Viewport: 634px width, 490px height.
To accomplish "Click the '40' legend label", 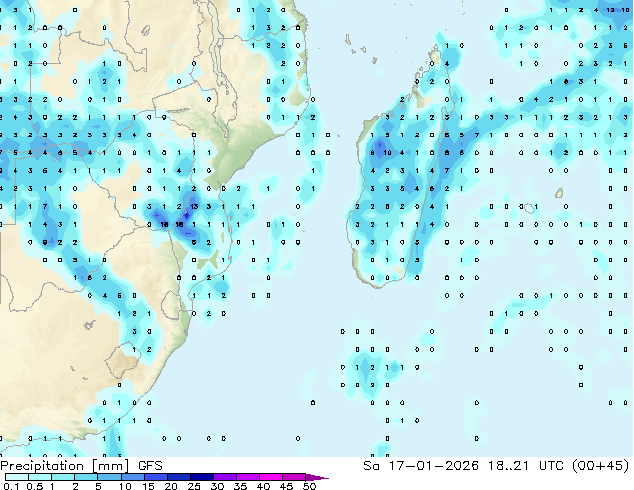I will [x=263, y=486].
